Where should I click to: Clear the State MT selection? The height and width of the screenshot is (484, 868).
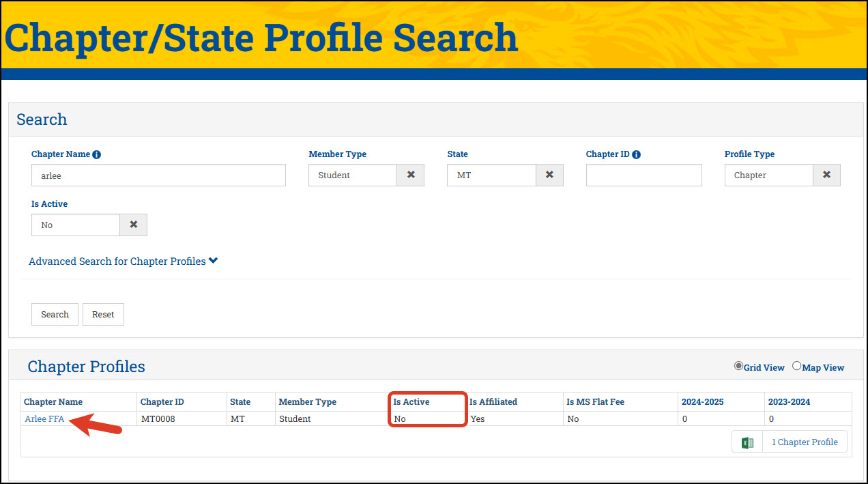pos(549,175)
